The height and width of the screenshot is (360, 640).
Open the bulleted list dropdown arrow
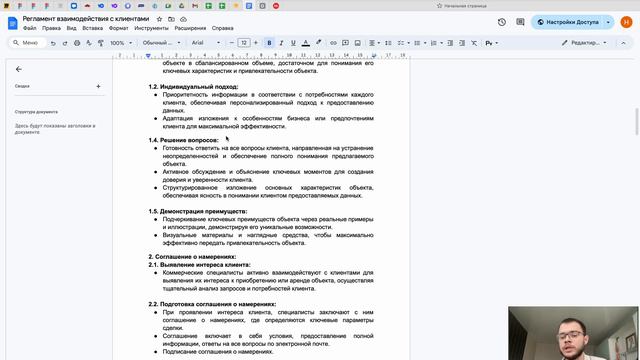(x=425, y=43)
